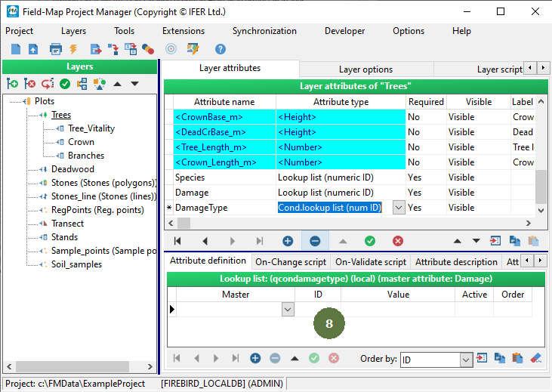Jump to first attribute record
This screenshot has height=392, width=552.
pos(177,241)
